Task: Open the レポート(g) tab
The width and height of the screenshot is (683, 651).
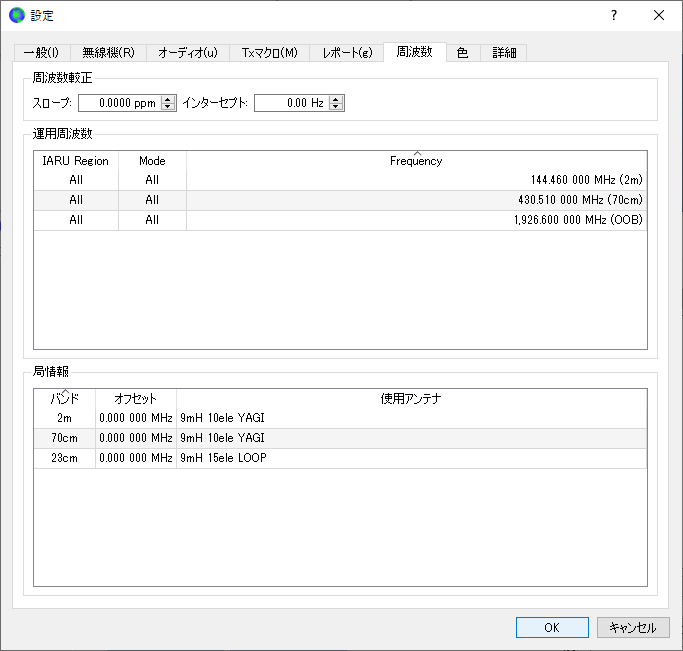Action: [347, 53]
